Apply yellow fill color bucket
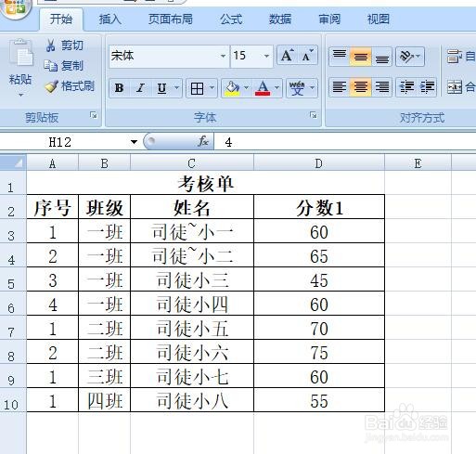The width and height of the screenshot is (476, 454). [x=232, y=88]
